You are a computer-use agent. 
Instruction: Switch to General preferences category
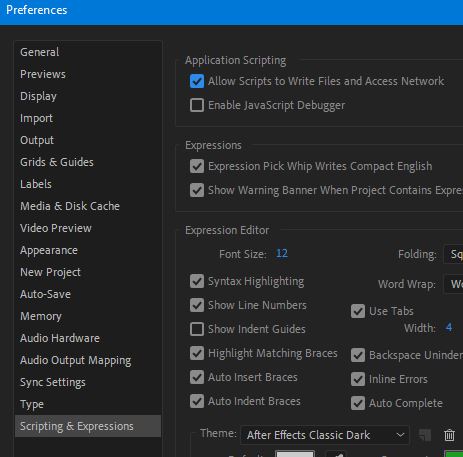(39, 52)
